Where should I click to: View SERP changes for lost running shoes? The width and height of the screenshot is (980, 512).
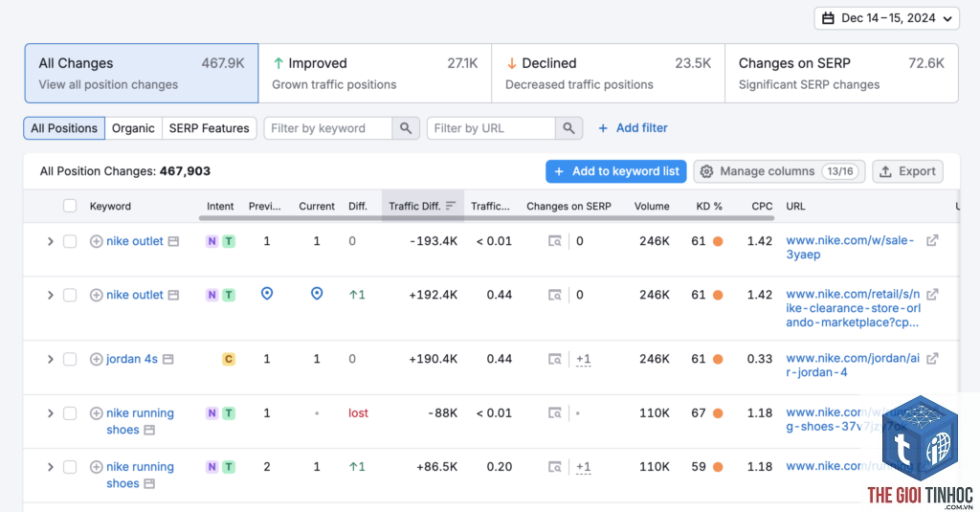tap(555, 413)
